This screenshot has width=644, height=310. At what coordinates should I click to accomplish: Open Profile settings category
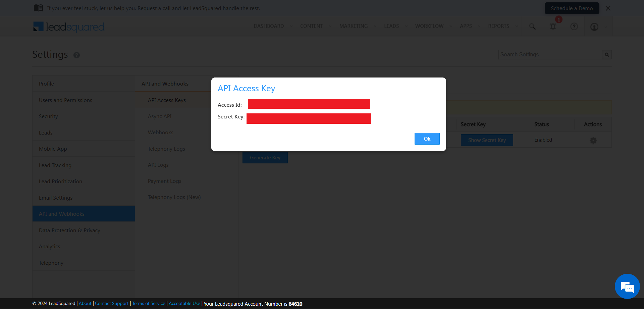pos(84,84)
